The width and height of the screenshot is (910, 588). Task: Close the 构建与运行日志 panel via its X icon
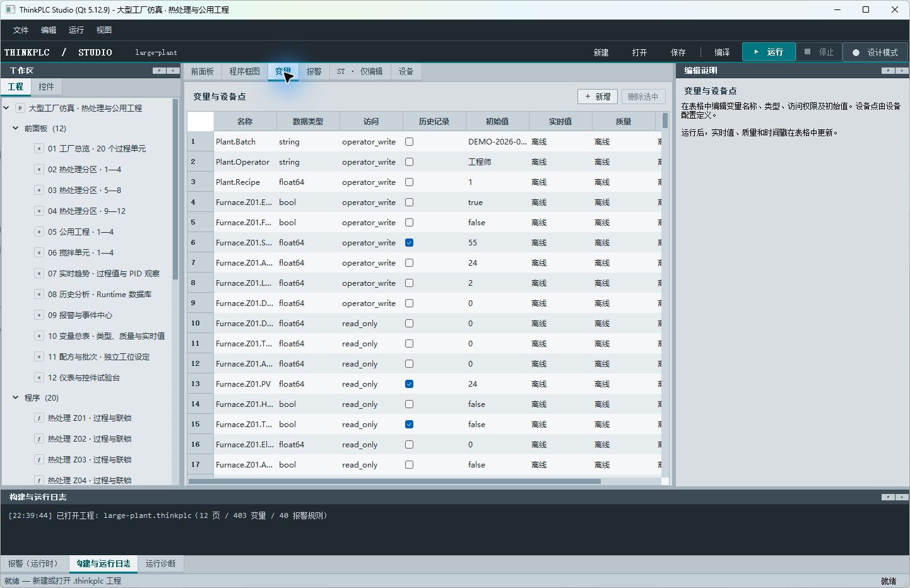coord(902,497)
